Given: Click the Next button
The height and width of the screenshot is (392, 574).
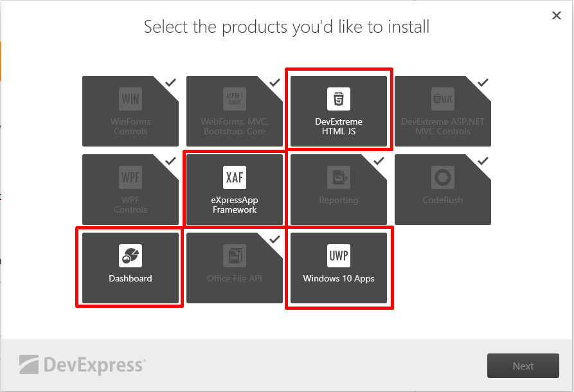Looking at the screenshot, I should [x=523, y=366].
